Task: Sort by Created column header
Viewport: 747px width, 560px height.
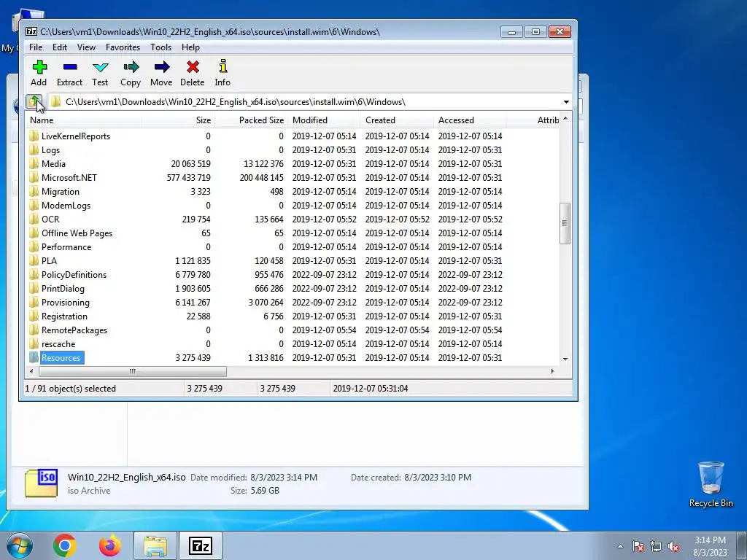Action: (398, 120)
